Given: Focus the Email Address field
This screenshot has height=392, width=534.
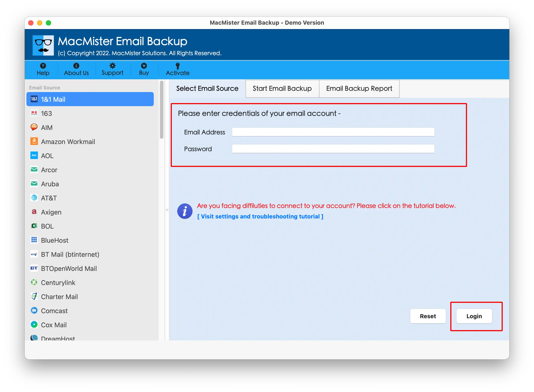Looking at the screenshot, I should point(333,132).
